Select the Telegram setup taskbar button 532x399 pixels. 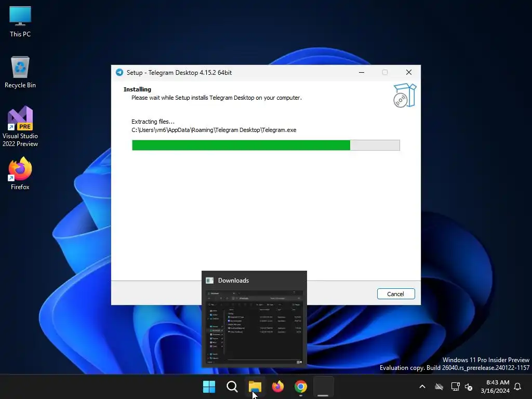[323, 387]
